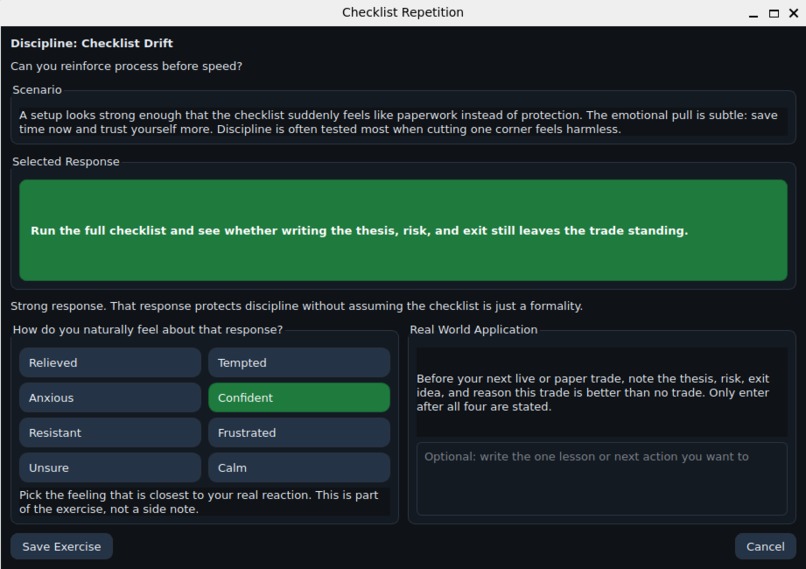This screenshot has height=569, width=806.
Task: Close the Checklist Repetition window
Action: pos(794,13)
